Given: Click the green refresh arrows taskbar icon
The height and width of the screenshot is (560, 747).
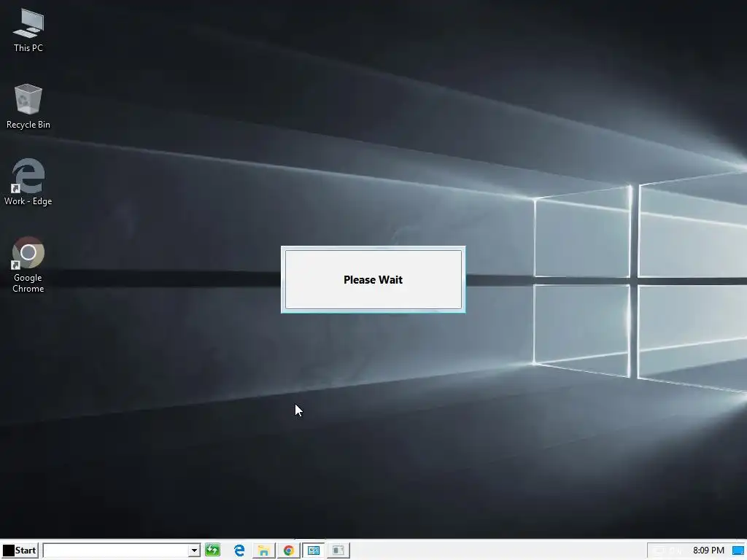Looking at the screenshot, I should pos(212,551).
